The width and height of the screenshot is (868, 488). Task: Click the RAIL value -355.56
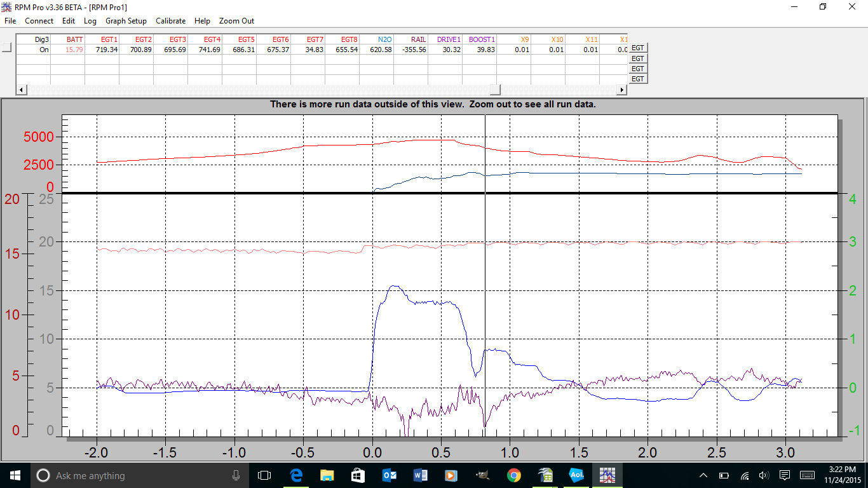tap(414, 50)
